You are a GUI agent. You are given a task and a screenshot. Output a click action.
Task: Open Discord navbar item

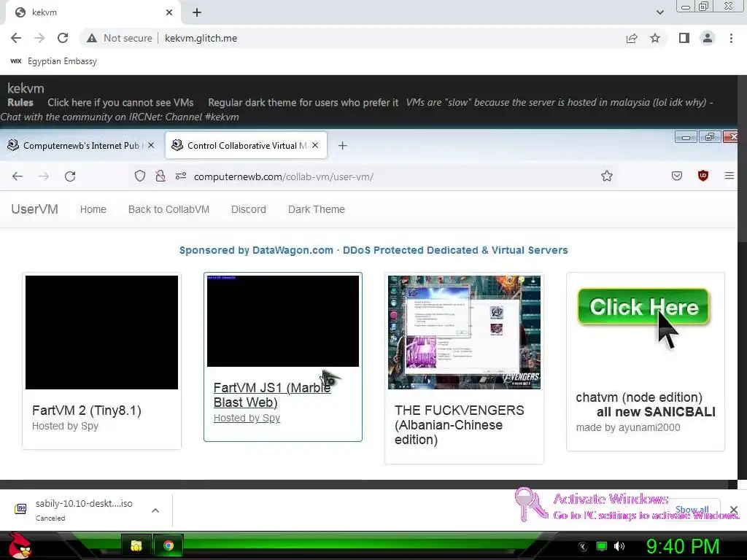248,209
